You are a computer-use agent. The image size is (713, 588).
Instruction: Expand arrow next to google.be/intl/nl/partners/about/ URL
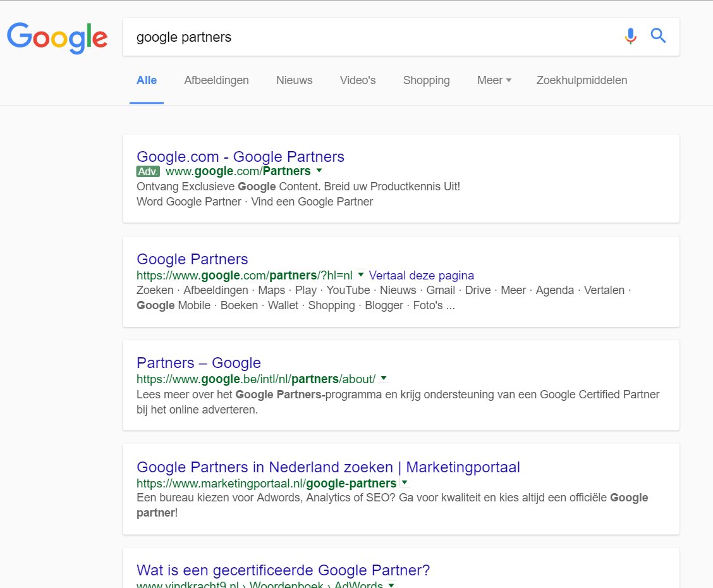coord(384,378)
